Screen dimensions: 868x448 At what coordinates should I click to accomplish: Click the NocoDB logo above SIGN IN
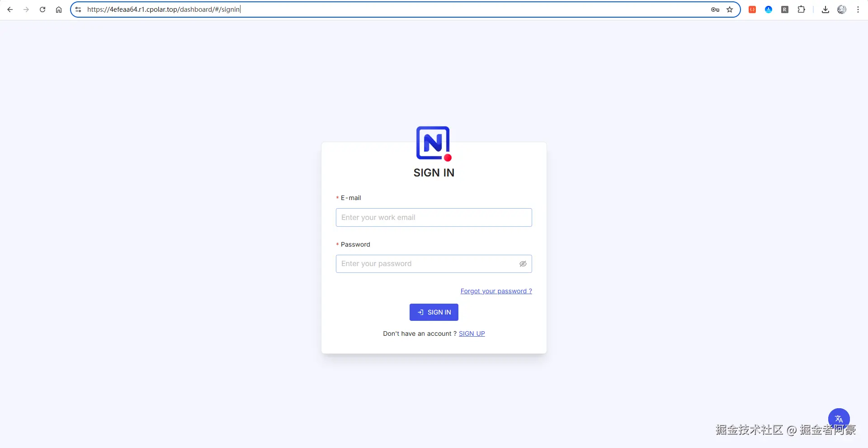click(x=434, y=143)
